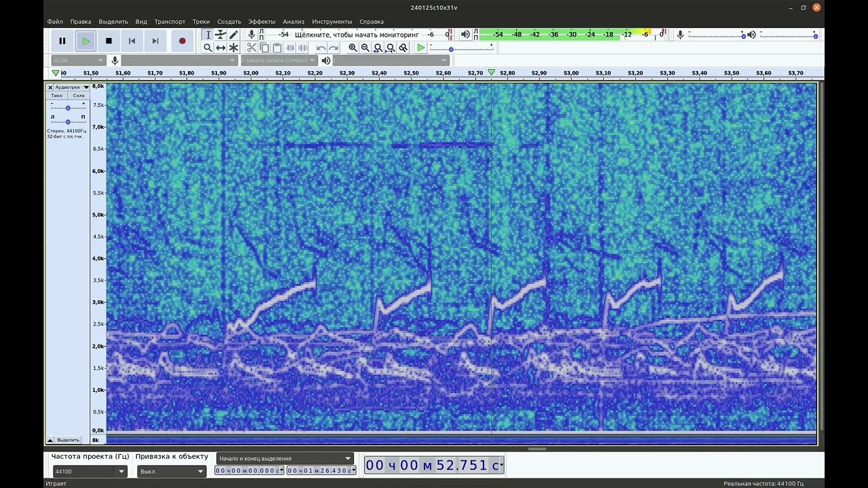Screen dimensions: 868x488
Task: Open the Справка menu
Action: [x=372, y=22]
